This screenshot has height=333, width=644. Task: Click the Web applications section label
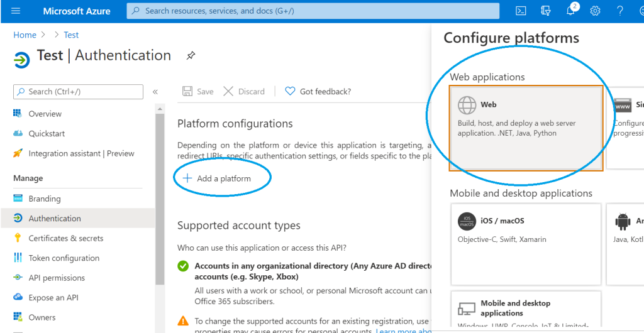point(487,77)
